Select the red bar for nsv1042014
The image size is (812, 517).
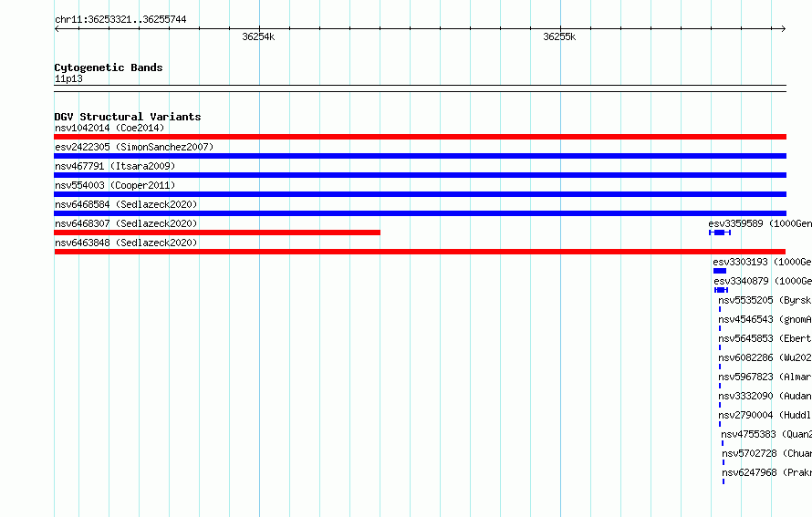(x=420, y=137)
